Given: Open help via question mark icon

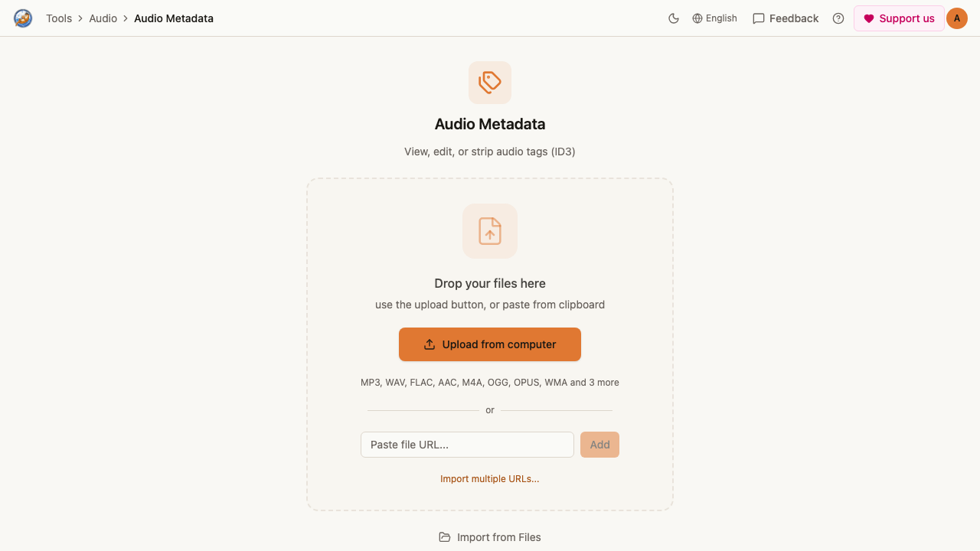Looking at the screenshot, I should 838,18.
